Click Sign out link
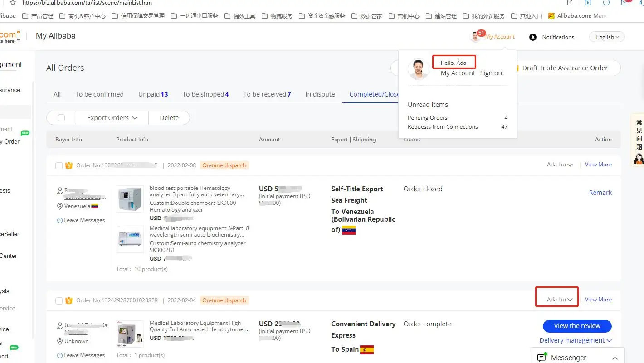The image size is (644, 363). pos(492,73)
